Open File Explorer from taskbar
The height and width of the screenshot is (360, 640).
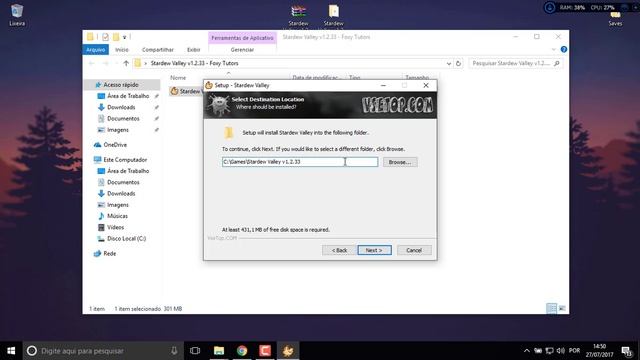point(219,351)
